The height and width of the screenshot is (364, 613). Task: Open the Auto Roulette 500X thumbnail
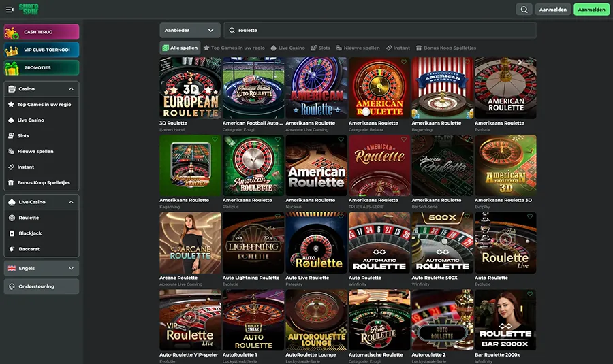coord(443,242)
